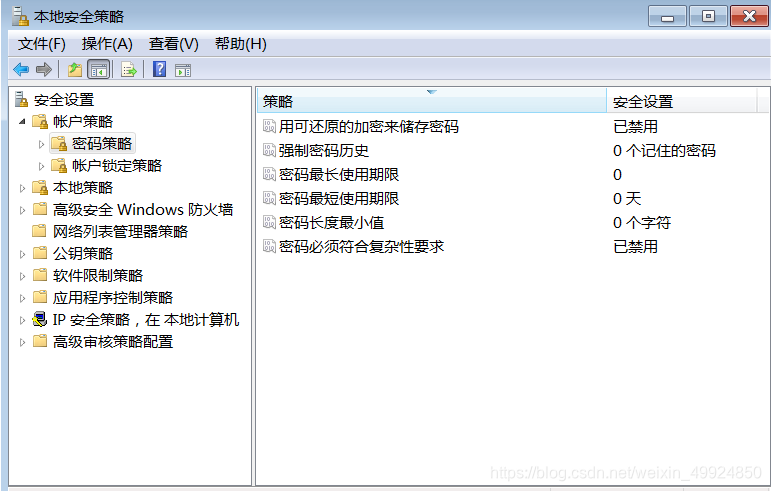
Task: Click the 高级审核策略配置 folder icon
Action: [x=40, y=341]
